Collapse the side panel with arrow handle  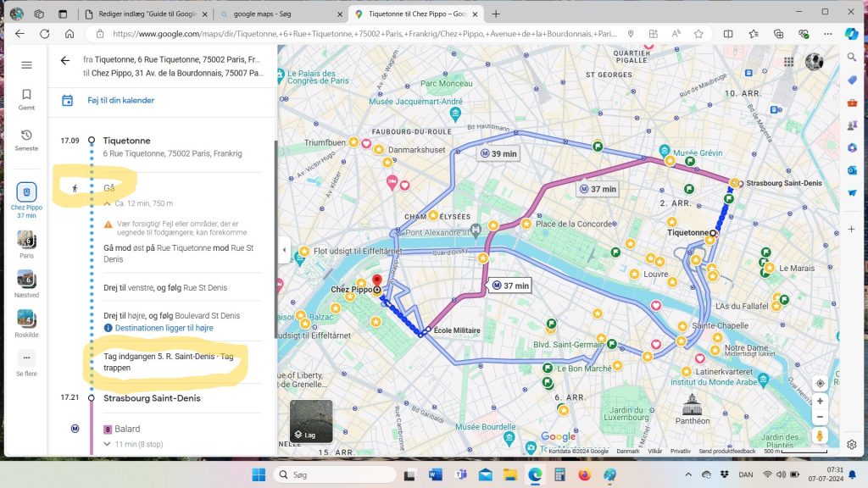pos(283,250)
